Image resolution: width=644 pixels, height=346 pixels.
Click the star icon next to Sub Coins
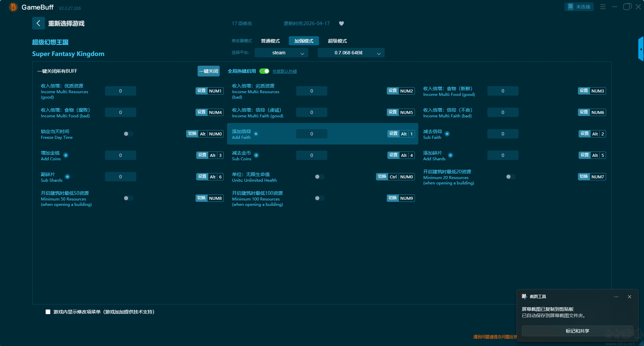(x=256, y=155)
